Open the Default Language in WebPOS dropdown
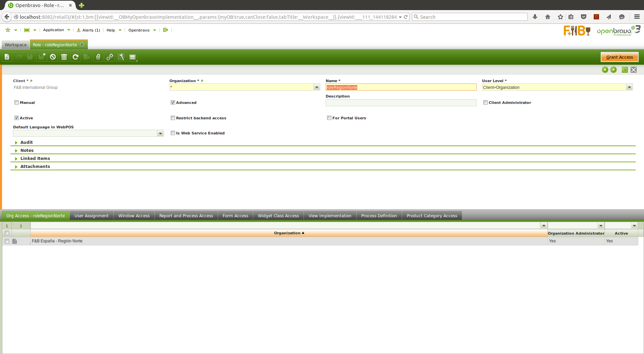Screen dimensions: 644x354 160,133
